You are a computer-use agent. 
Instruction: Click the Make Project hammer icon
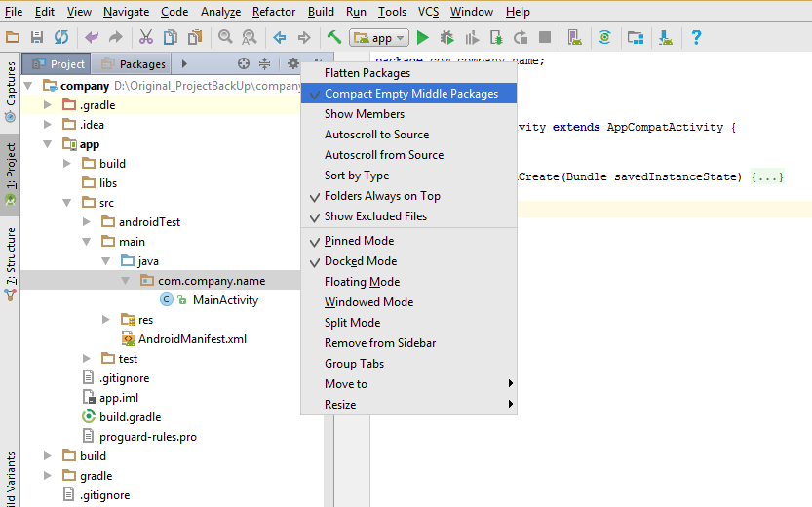(x=334, y=37)
